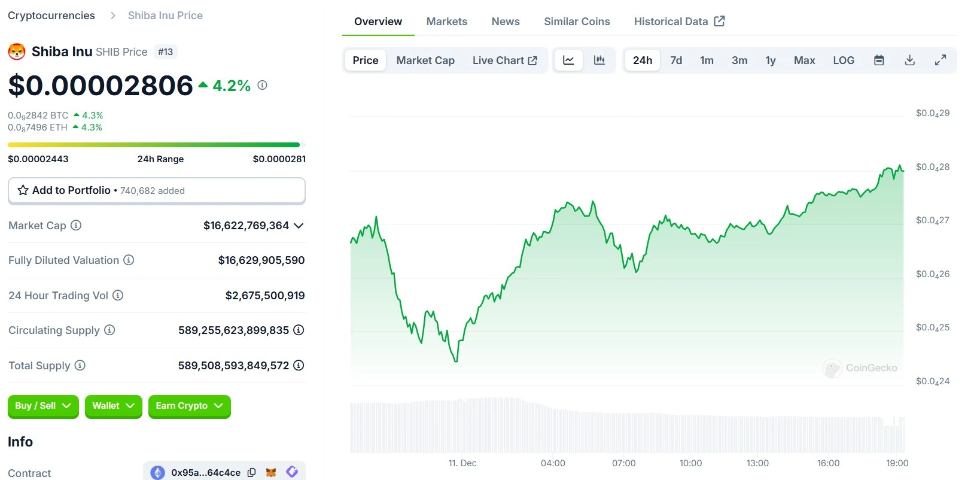Open the Buy / Sell dropdown
Viewport: 980px width, 480px height.
tap(43, 406)
